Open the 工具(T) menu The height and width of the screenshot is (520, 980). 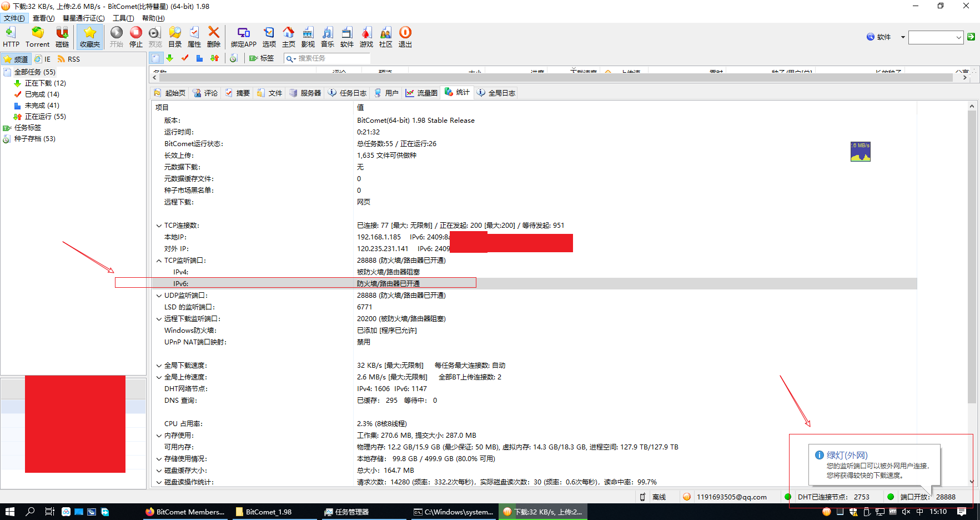pos(123,18)
